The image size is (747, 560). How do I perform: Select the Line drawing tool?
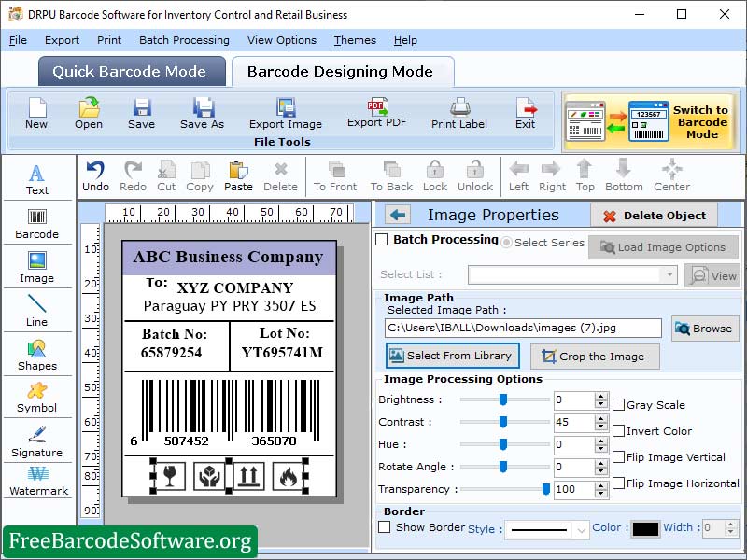tap(37, 308)
